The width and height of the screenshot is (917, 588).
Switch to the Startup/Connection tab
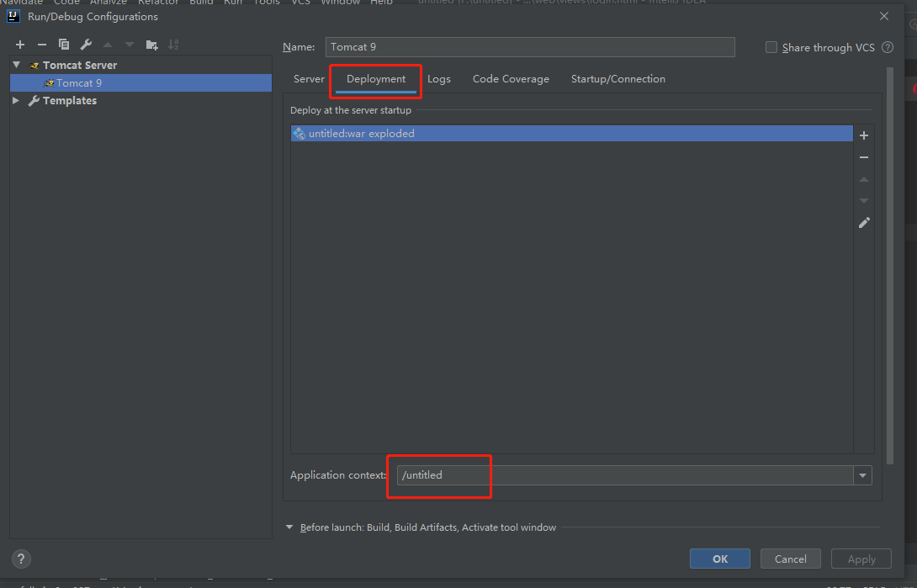pyautogui.click(x=618, y=79)
